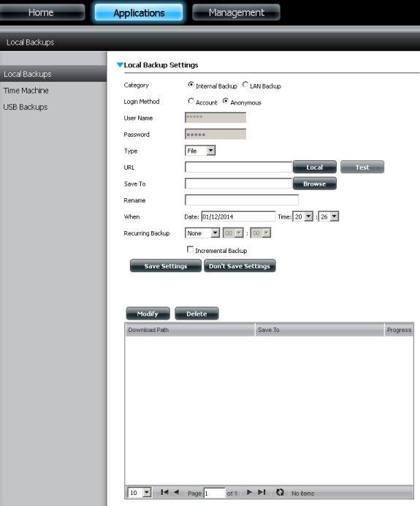Click the Browse button

pos(315,184)
